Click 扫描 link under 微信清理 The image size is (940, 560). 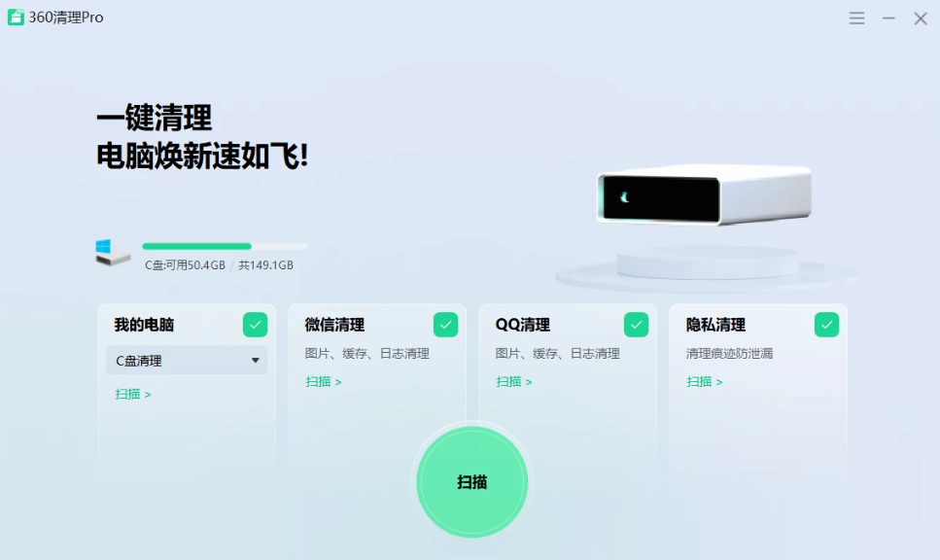[x=324, y=381]
